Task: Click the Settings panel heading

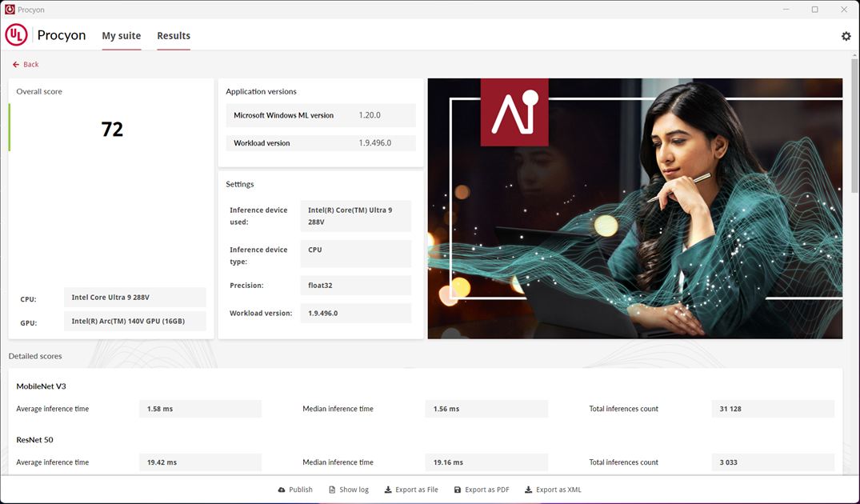Action: [x=240, y=184]
